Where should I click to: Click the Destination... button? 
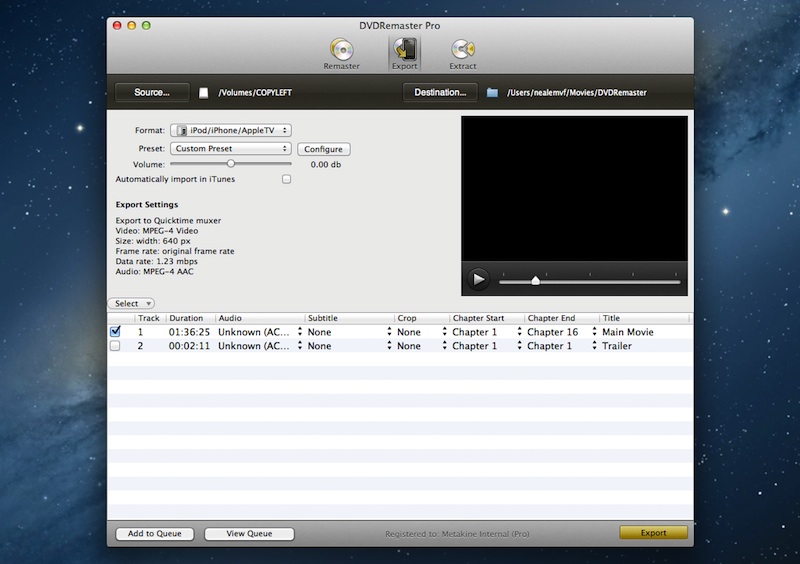tap(440, 92)
